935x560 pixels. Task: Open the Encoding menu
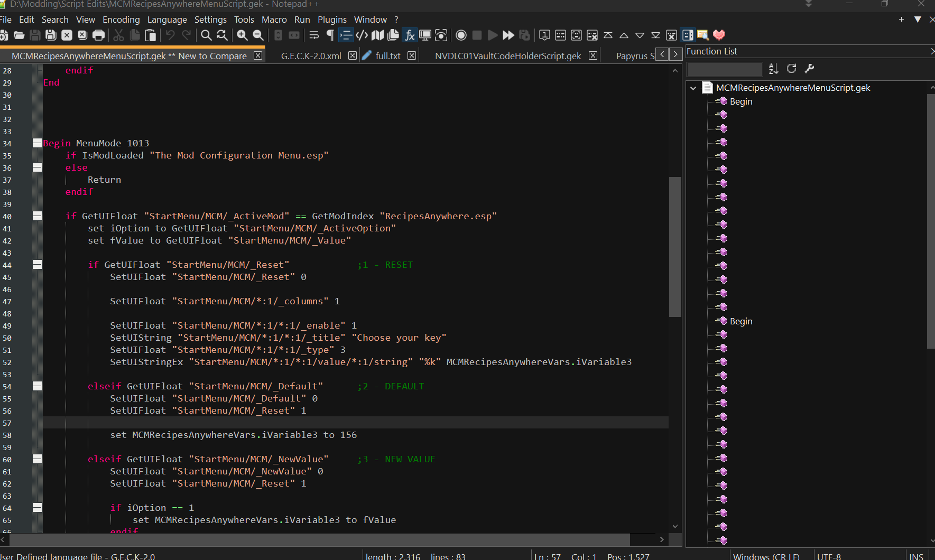click(x=121, y=20)
